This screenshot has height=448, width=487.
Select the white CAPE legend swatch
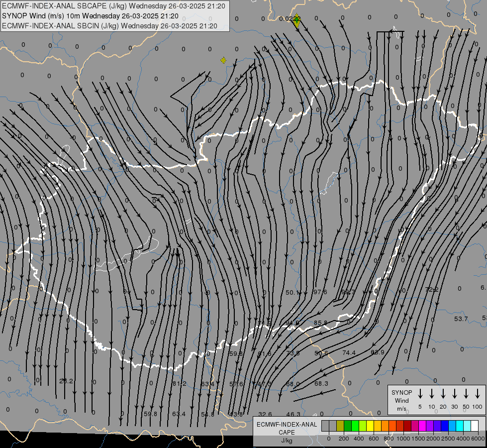click(x=475, y=426)
